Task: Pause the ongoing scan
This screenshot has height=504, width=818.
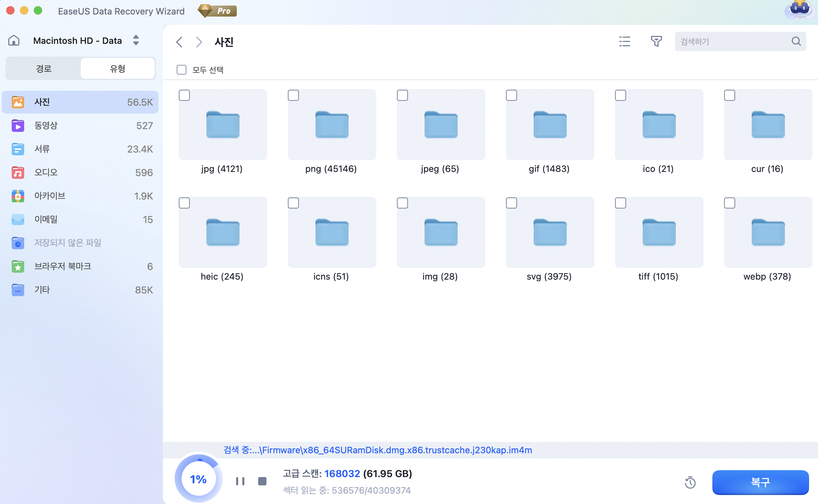Action: pos(240,481)
